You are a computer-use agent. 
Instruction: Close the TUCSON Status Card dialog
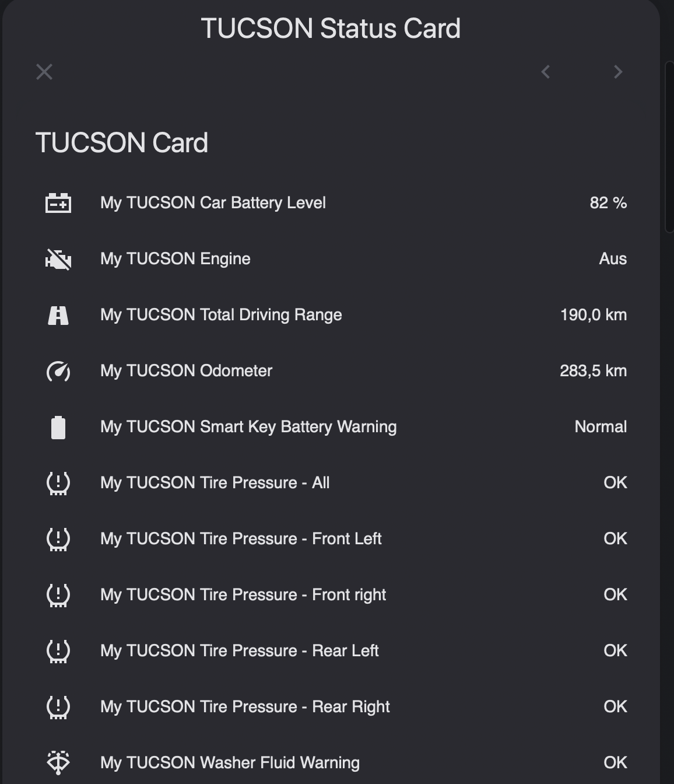pos(44,72)
